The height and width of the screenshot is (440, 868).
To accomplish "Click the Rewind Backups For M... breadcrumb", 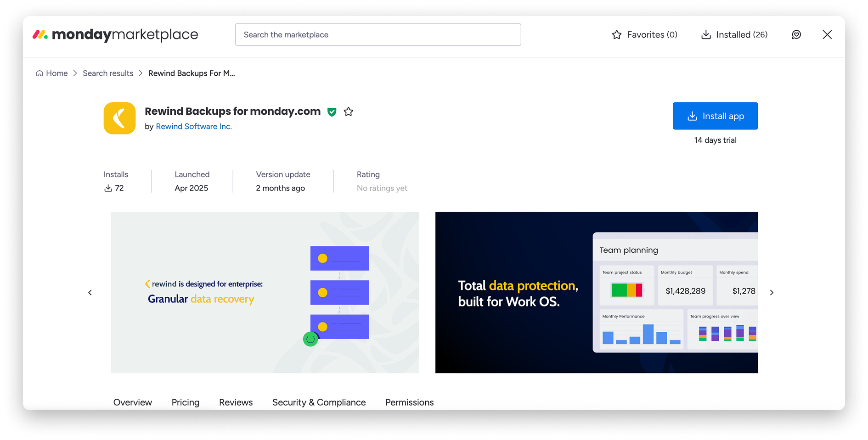I will click(x=192, y=73).
